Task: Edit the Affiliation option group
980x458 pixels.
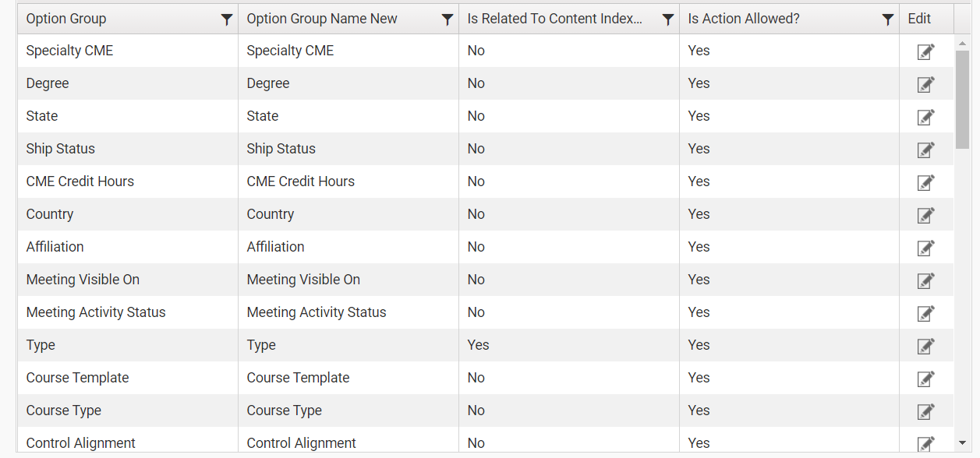Action: click(x=925, y=248)
